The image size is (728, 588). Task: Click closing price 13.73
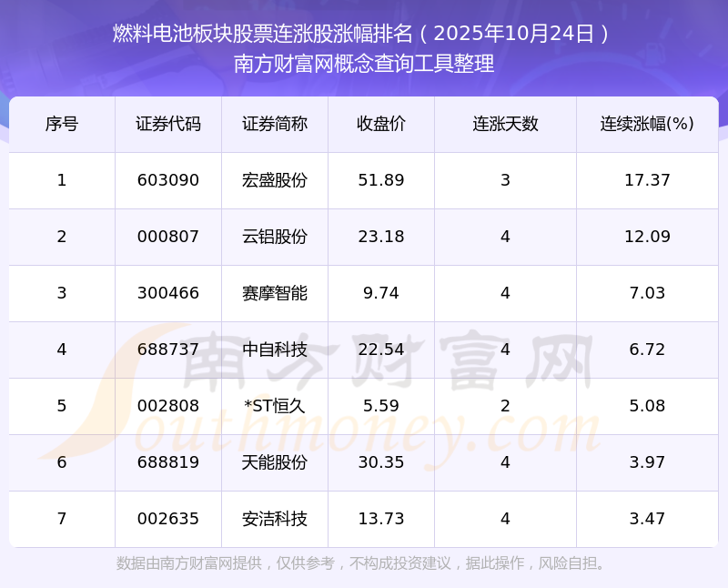tap(380, 519)
